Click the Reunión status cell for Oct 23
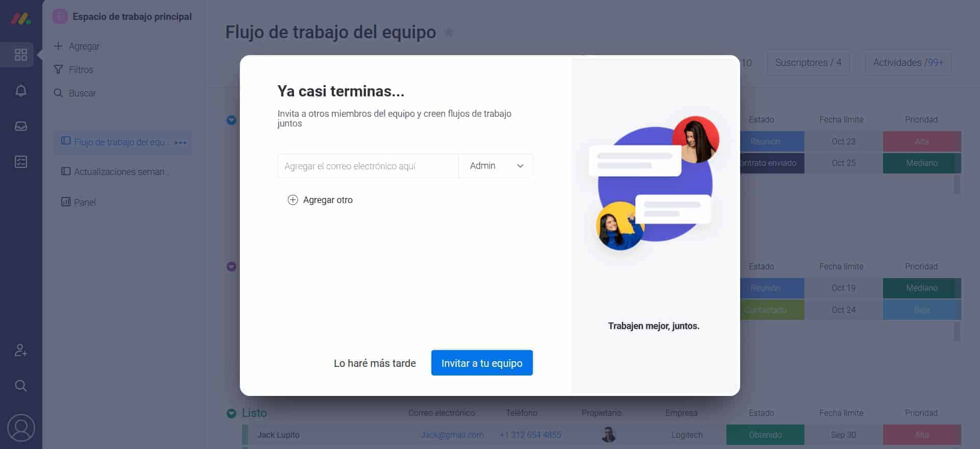 click(772, 141)
